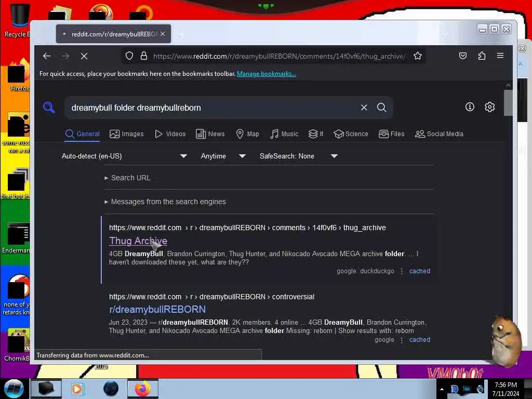This screenshot has height=399, width=532.
Task: Click the dark box taskbar icon
Action: (x=46, y=389)
